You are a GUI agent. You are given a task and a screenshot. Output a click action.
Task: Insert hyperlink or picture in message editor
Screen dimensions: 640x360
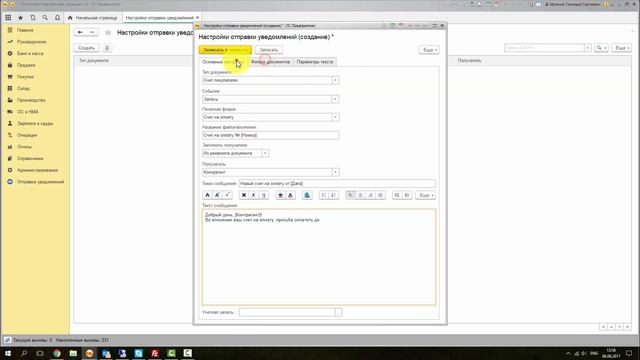pyautogui.click(x=307, y=195)
